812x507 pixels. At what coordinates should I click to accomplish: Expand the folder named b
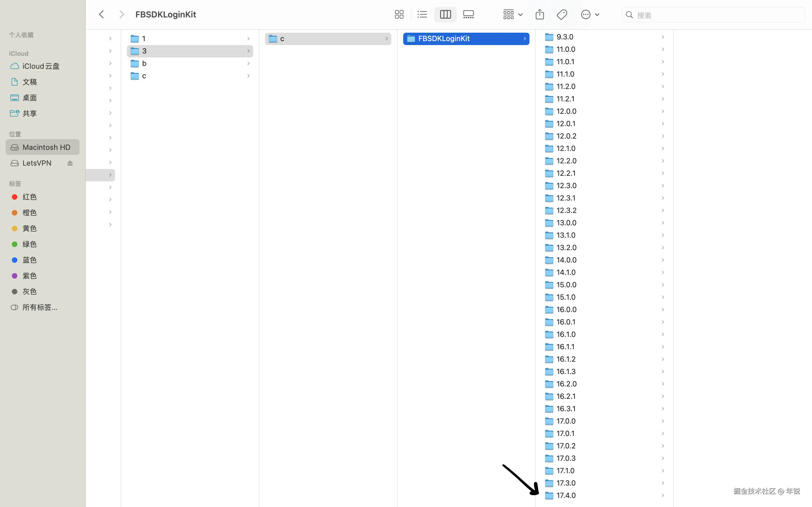pos(144,63)
